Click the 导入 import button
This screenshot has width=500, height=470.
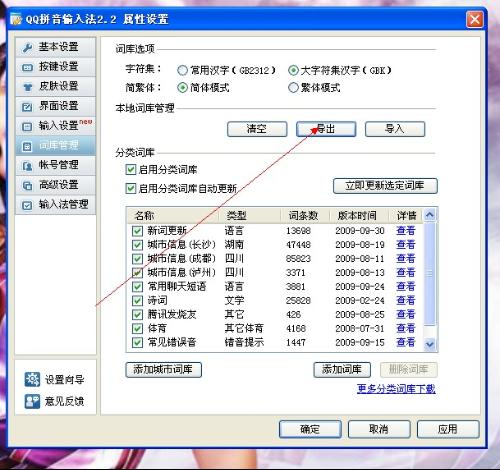click(395, 129)
